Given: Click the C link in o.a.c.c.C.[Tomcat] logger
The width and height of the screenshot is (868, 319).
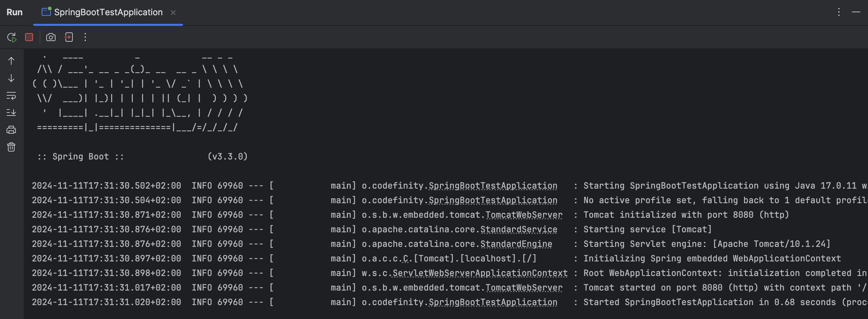Looking at the screenshot, I should pyautogui.click(x=405, y=259).
